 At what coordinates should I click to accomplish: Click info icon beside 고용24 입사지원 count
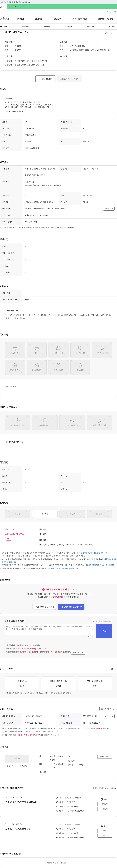(102, 681)
